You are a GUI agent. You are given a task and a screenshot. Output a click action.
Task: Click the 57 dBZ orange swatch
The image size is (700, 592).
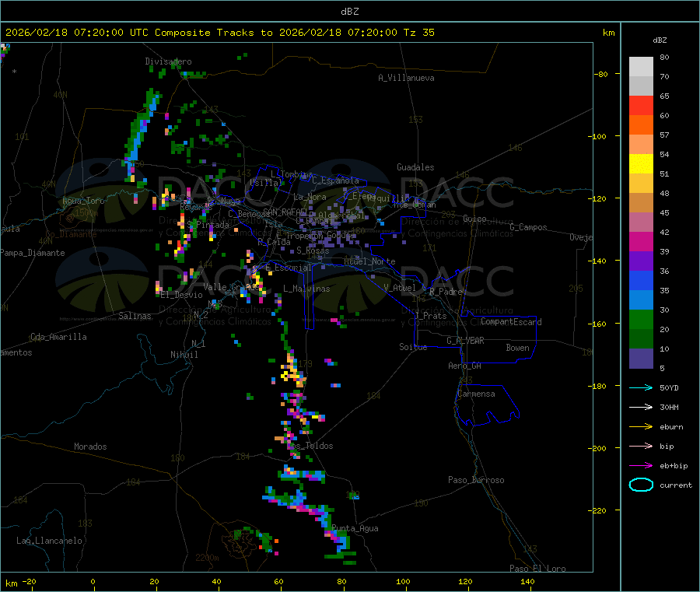pos(641,125)
